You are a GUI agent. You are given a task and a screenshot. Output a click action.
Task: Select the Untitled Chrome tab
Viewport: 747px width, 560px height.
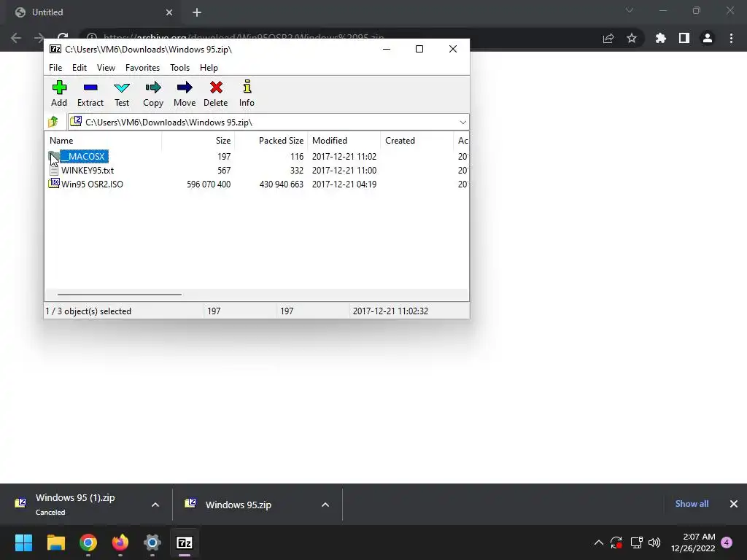93,12
